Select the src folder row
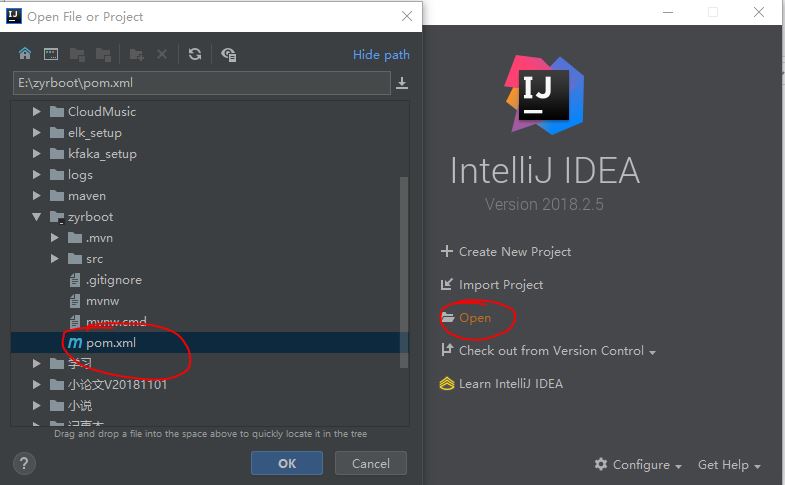785x485 pixels. [x=210, y=258]
